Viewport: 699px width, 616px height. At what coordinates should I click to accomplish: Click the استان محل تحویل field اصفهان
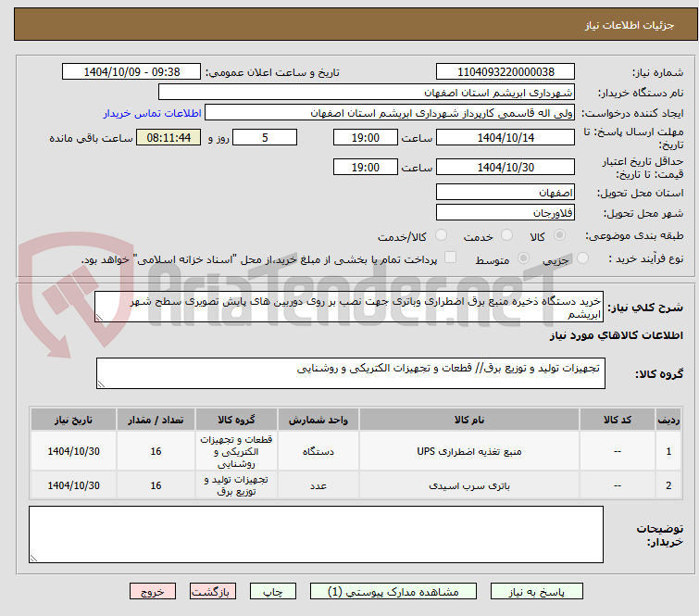[x=505, y=192]
